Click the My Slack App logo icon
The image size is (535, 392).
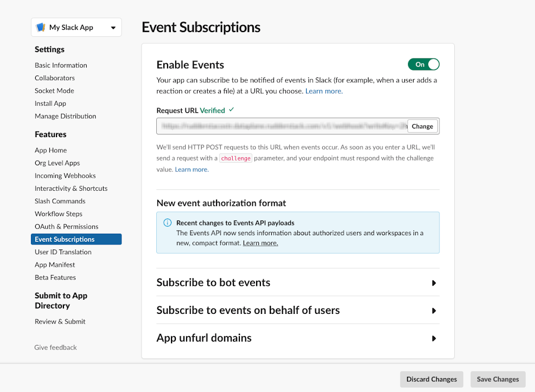41,27
